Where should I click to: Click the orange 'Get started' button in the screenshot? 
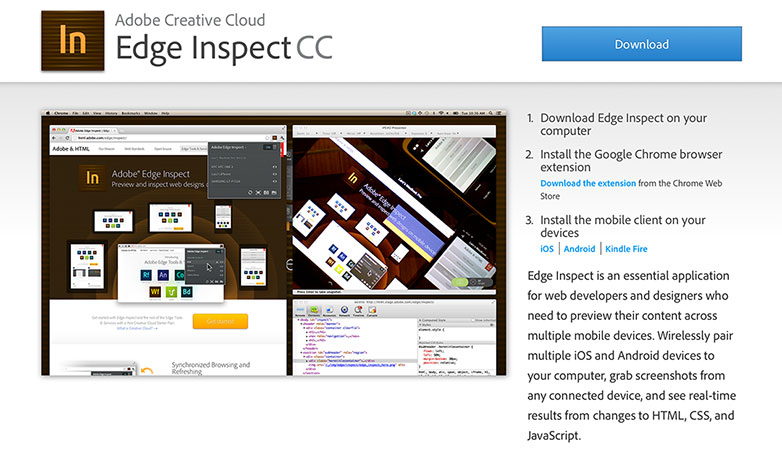pos(220,321)
